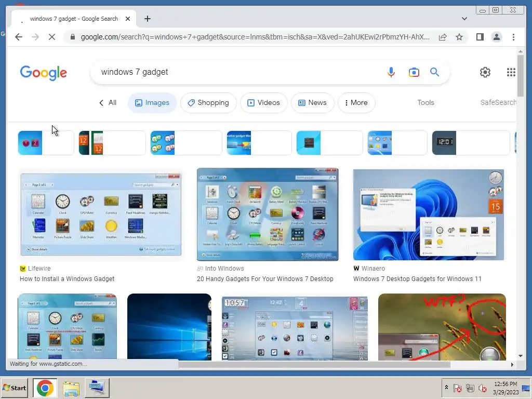Open '20 Handy Gadgets For Your Windows 7 Desktop'

pyautogui.click(x=265, y=279)
